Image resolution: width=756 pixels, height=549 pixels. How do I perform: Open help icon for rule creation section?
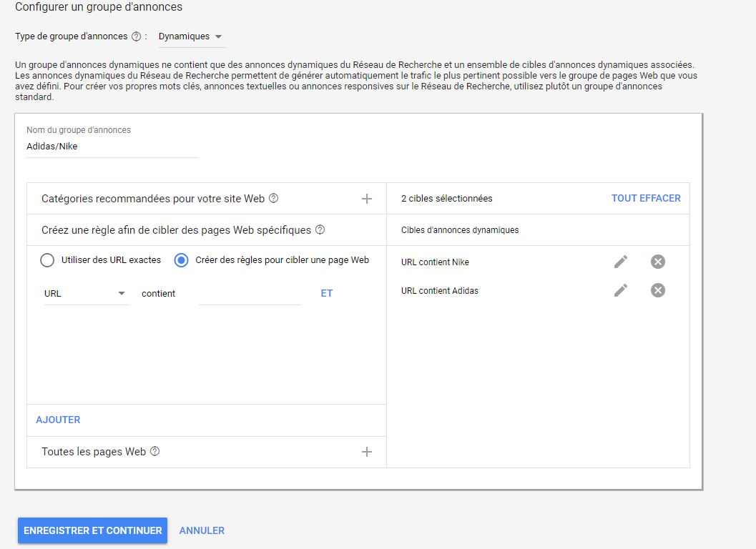320,230
